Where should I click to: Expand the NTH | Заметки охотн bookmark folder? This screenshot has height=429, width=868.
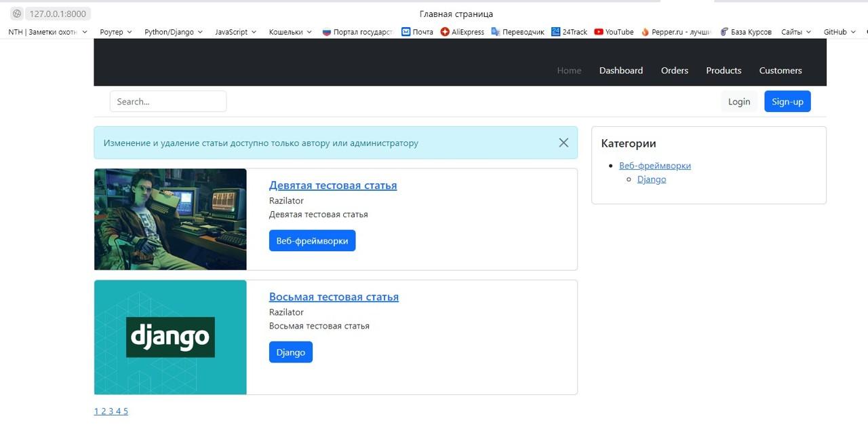point(47,32)
